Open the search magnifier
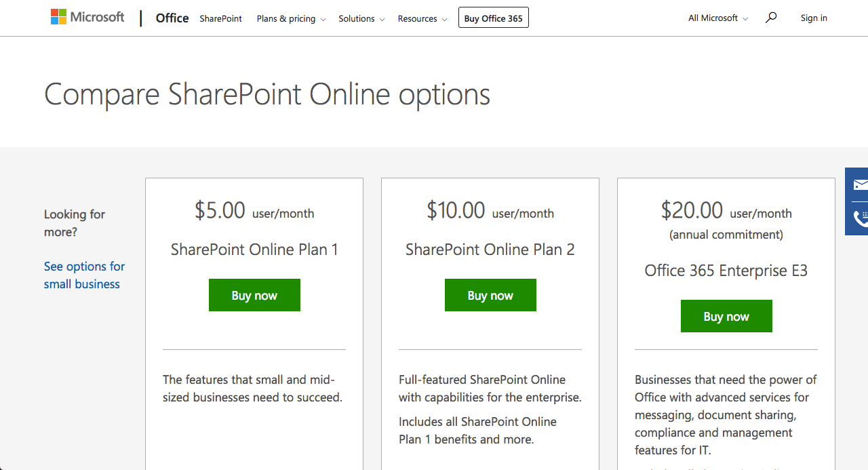 point(770,18)
